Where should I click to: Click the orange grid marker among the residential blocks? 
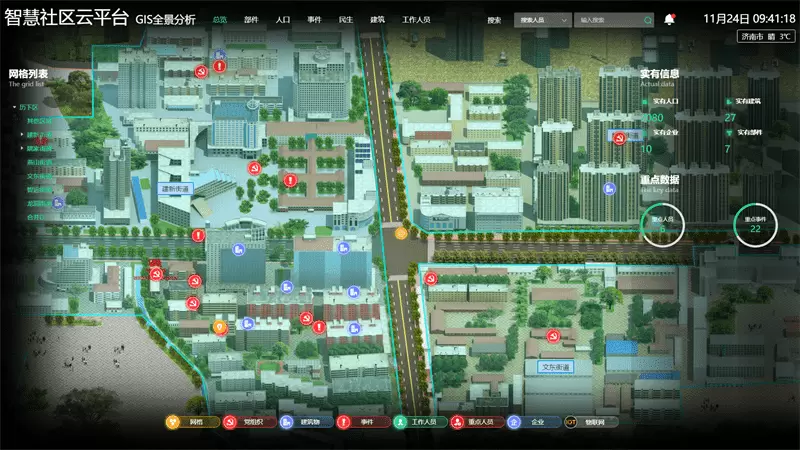220,327
